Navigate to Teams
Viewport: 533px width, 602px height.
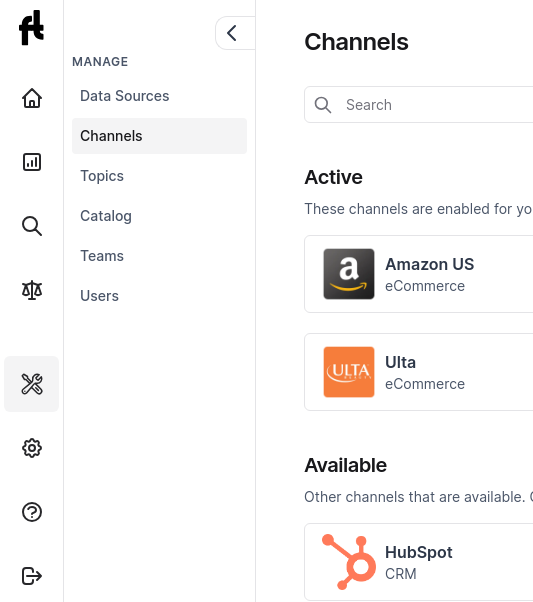click(102, 256)
